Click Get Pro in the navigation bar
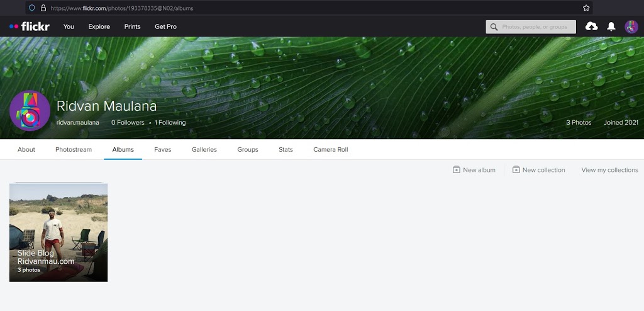This screenshot has height=311, width=644. pyautogui.click(x=165, y=26)
